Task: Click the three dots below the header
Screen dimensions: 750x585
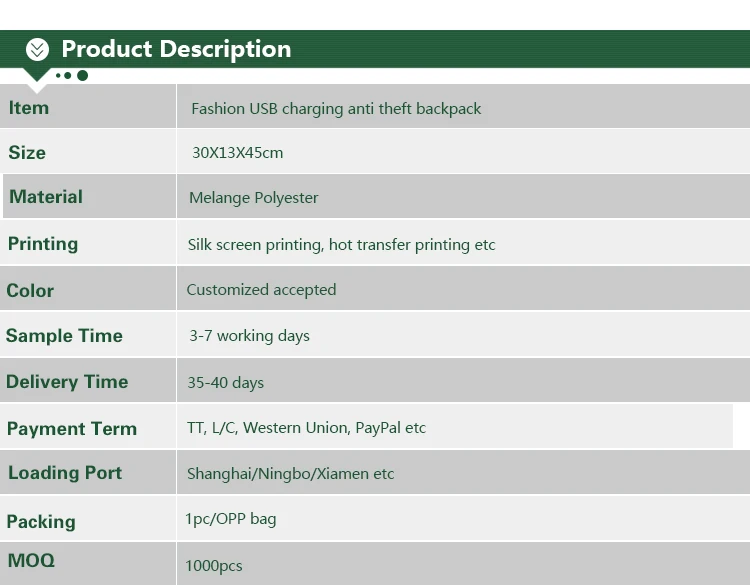Action: pyautogui.click(x=71, y=75)
